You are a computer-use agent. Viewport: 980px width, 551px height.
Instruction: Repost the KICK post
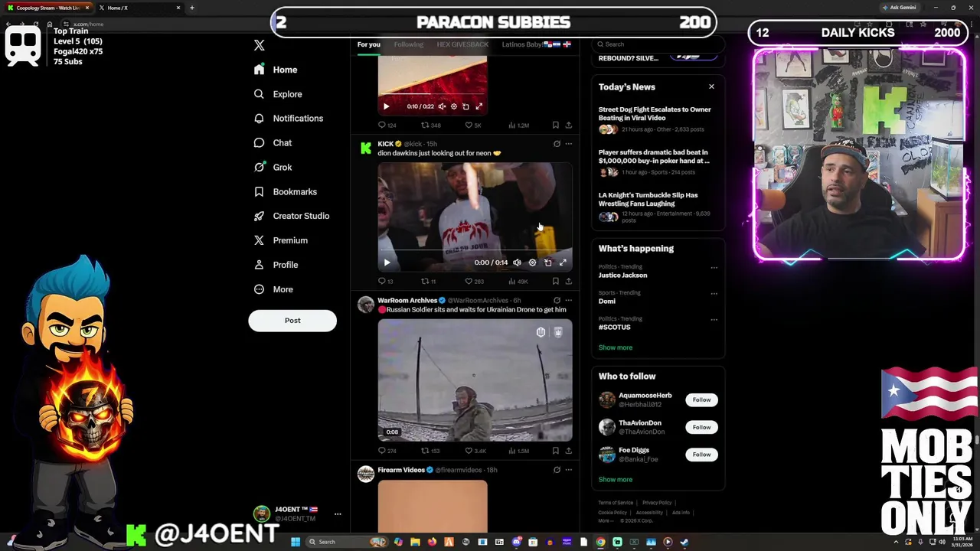[428, 281]
